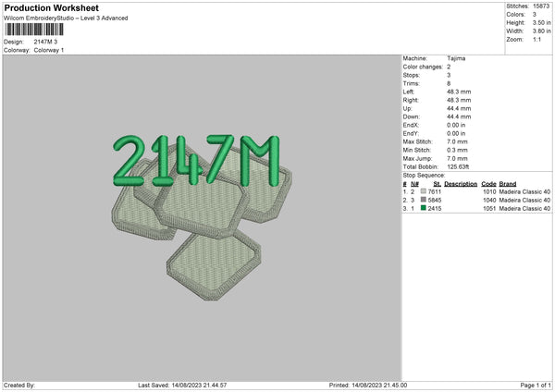Click the St. column header

438,184
